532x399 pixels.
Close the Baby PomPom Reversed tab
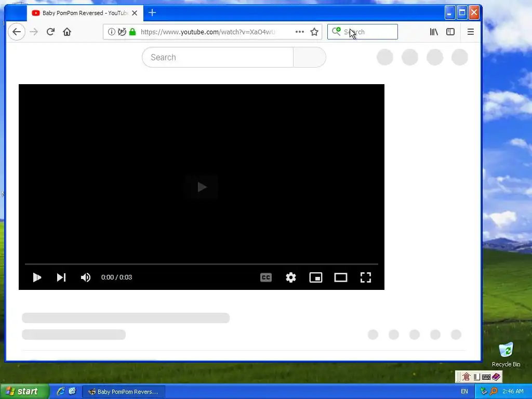[135, 13]
